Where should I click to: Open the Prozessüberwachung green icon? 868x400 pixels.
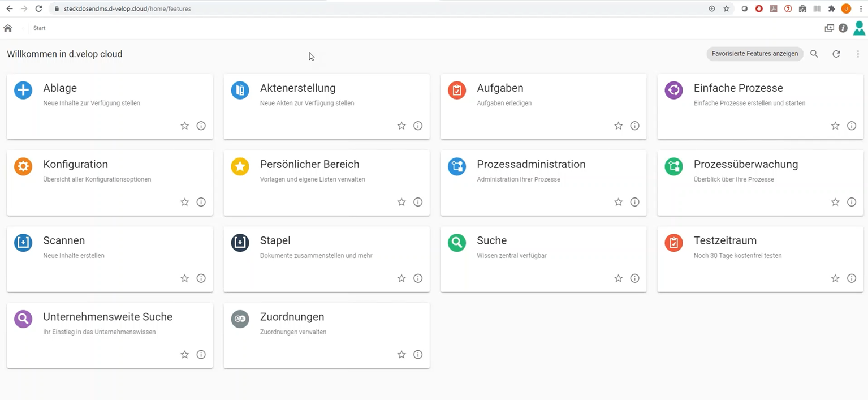click(674, 166)
